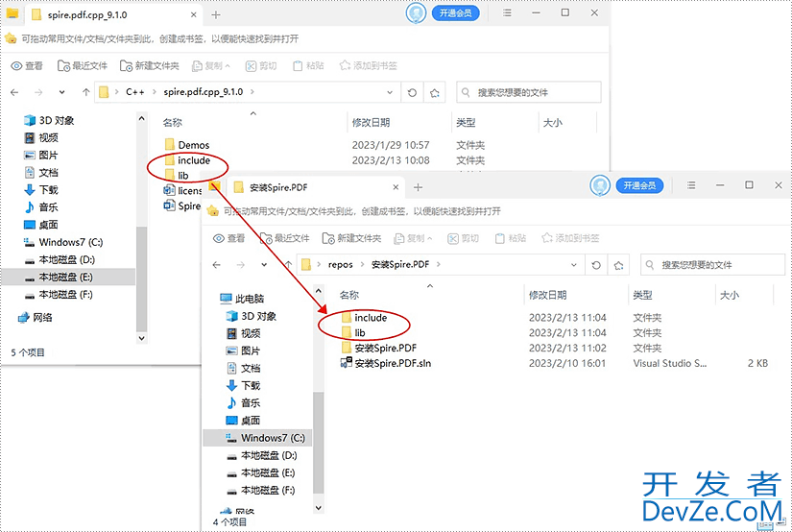Image resolution: width=792 pixels, height=532 pixels.
Task: Click 新建文件夹 in the spire.pdf.cpp_9.1.0 window
Action: point(150,65)
